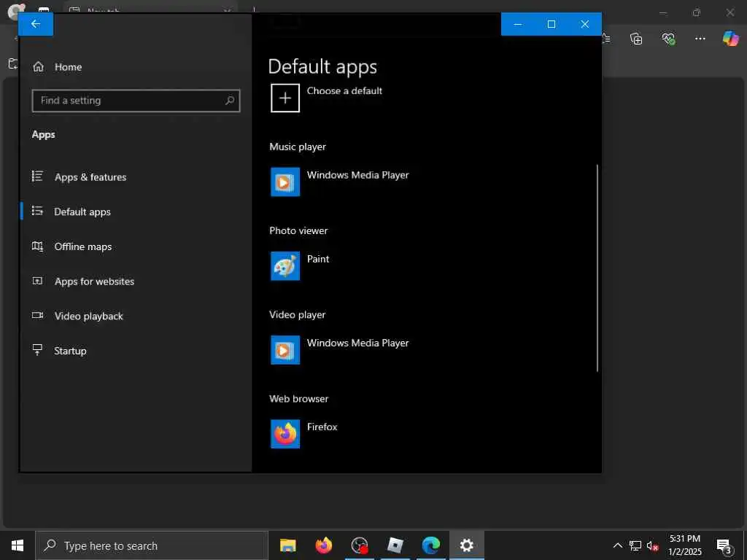Minimize the Settings window
This screenshot has height=560, width=747.
[518, 24]
